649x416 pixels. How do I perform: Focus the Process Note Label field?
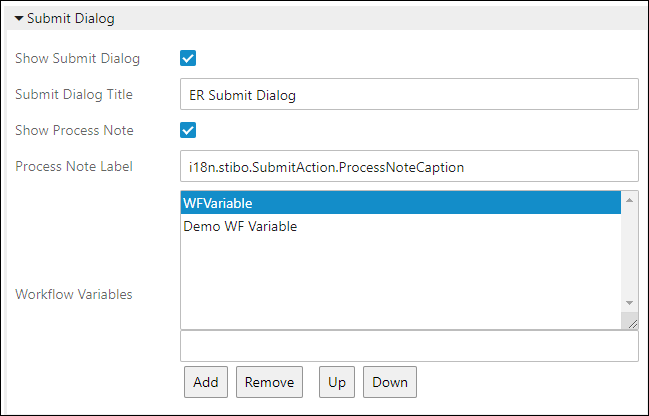coord(409,167)
